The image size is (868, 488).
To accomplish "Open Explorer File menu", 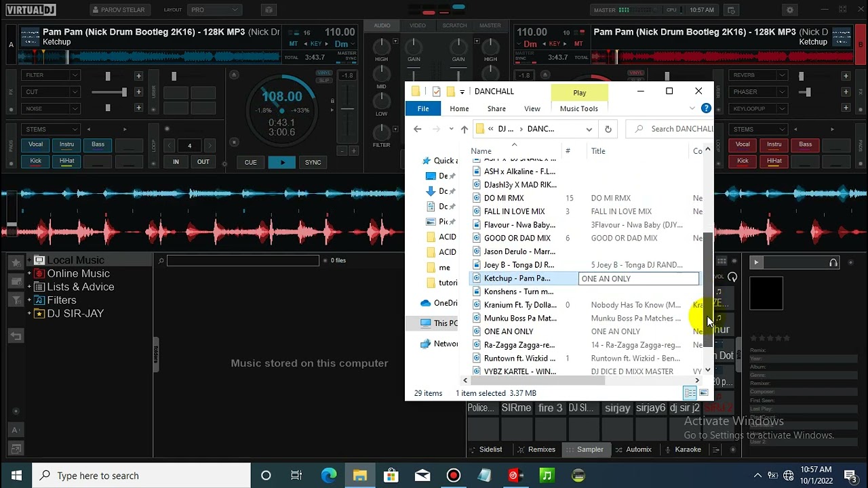I will 423,108.
